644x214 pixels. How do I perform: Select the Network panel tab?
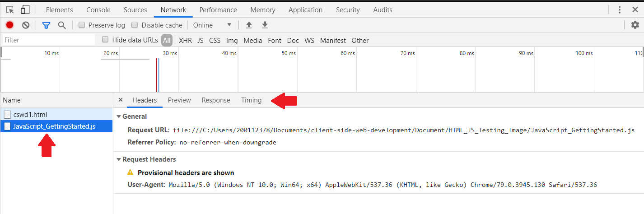click(173, 9)
